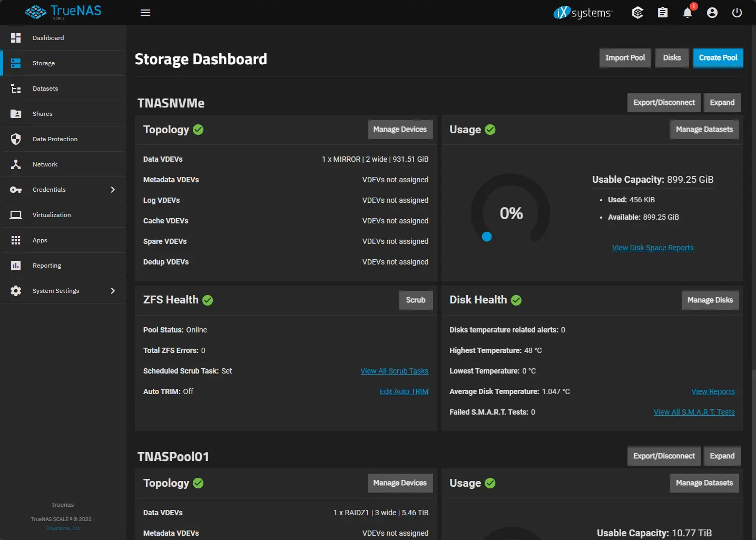Click the ZFS Health green check icon
Image resolution: width=756 pixels, height=540 pixels.
(x=208, y=300)
